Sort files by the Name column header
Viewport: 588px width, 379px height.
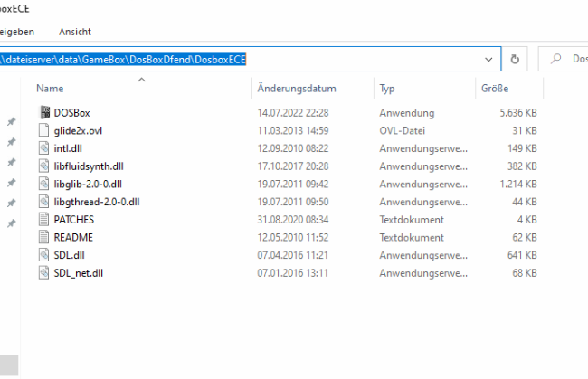[50, 89]
